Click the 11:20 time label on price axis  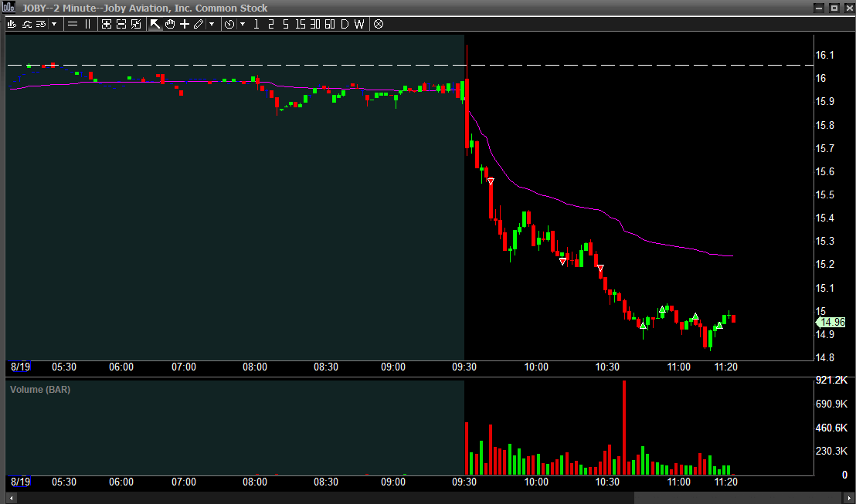tap(725, 367)
